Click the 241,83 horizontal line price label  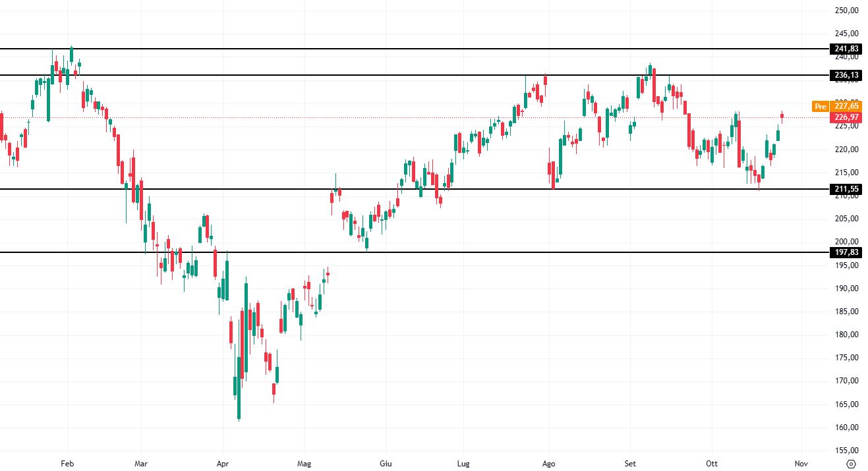pyautogui.click(x=846, y=49)
